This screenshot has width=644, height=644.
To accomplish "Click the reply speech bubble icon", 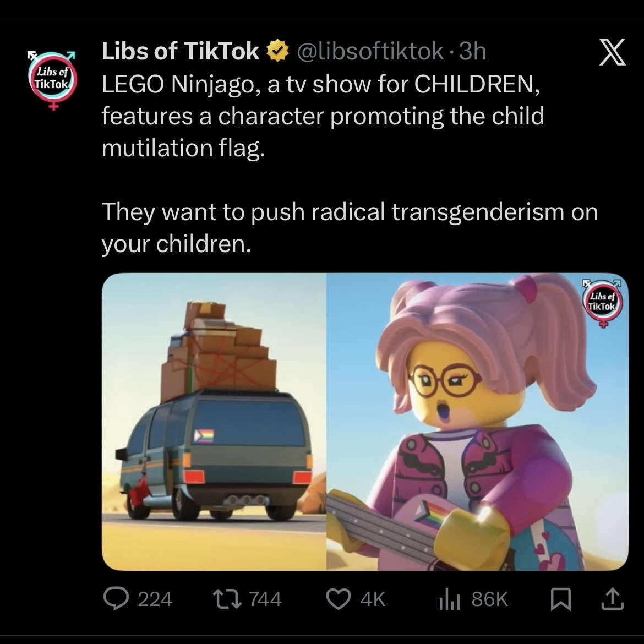I will tap(116, 598).
